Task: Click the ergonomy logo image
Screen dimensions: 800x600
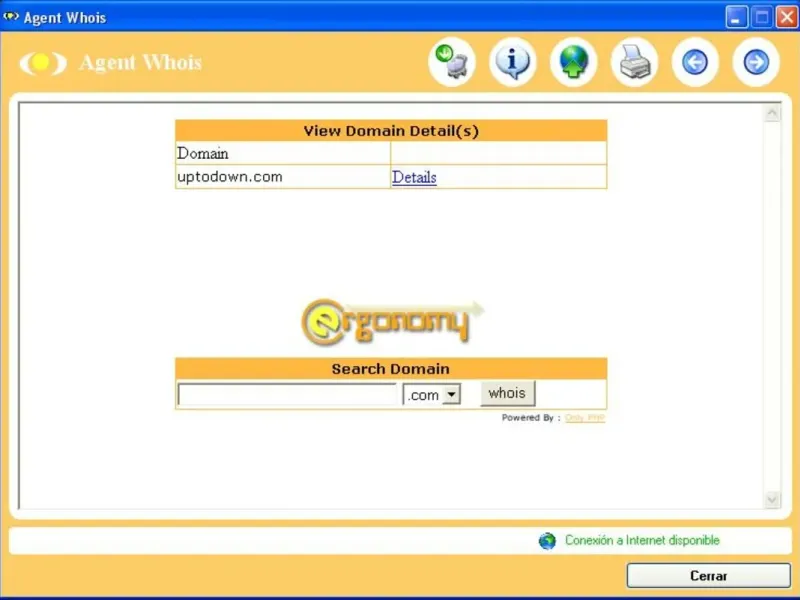Action: pyautogui.click(x=392, y=322)
